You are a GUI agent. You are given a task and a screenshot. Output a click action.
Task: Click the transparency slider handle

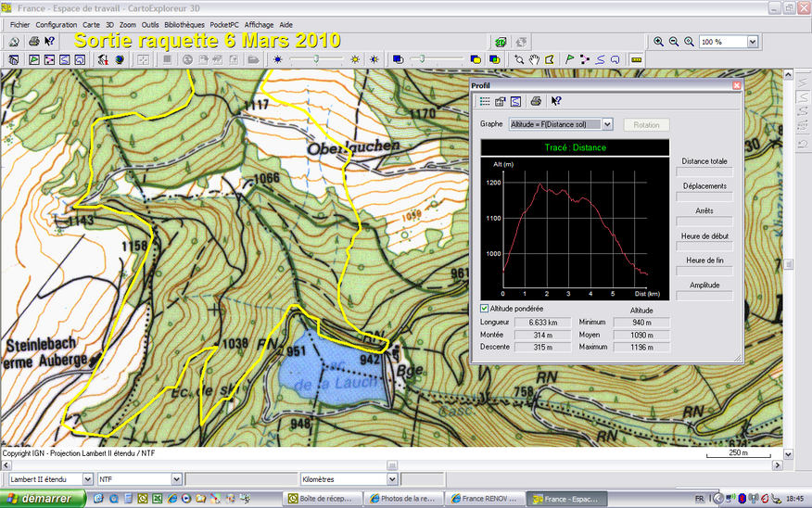[x=422, y=59]
